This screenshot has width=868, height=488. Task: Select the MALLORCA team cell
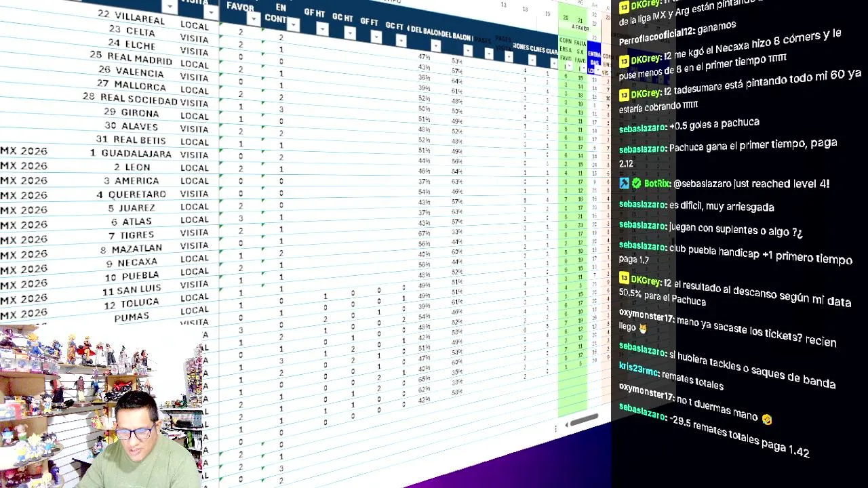(x=140, y=86)
